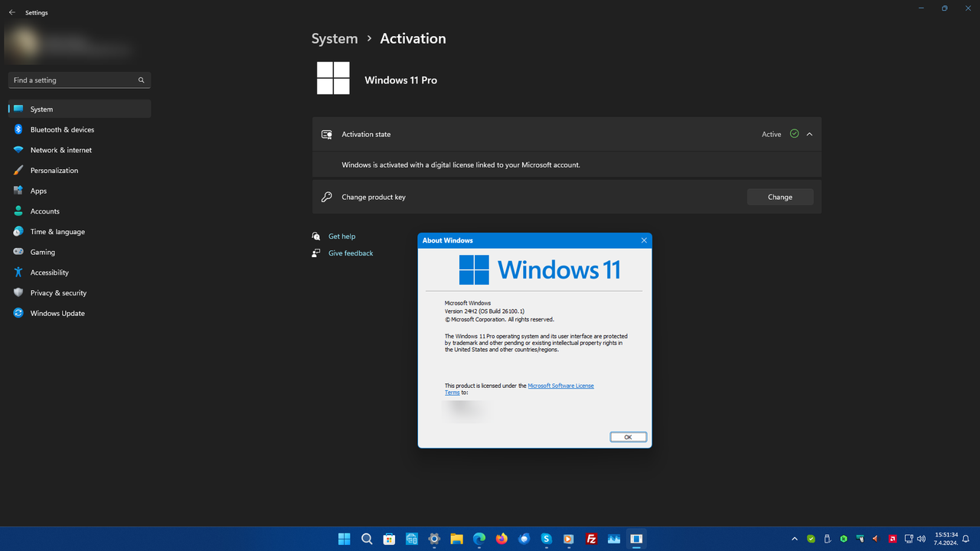Collapse the Activation state section chevron

(809, 134)
